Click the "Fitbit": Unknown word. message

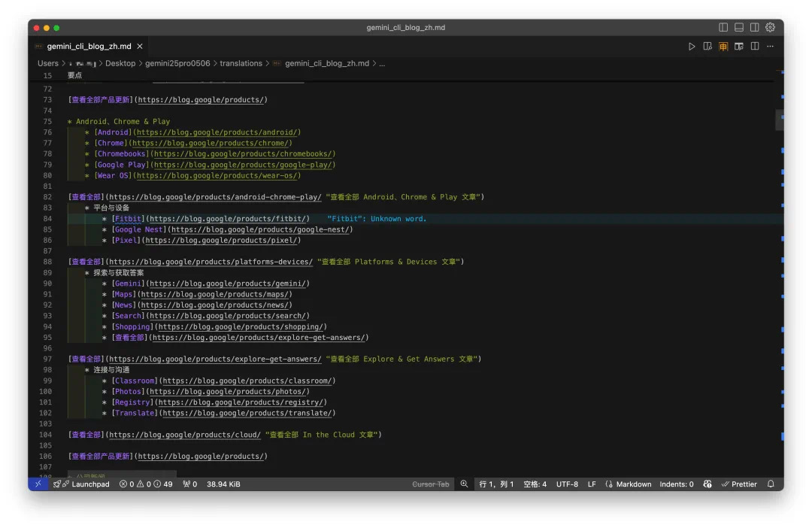[377, 219]
